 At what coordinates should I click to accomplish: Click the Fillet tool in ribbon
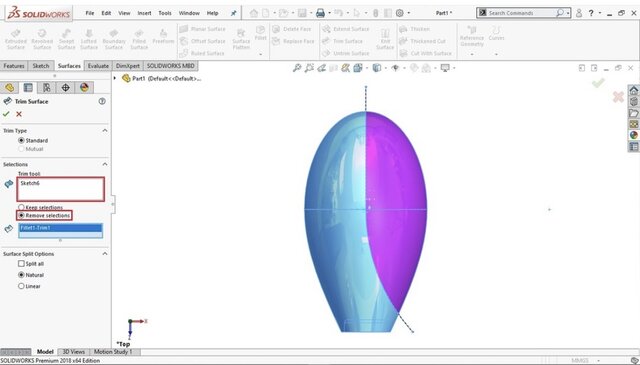pyautogui.click(x=260, y=33)
